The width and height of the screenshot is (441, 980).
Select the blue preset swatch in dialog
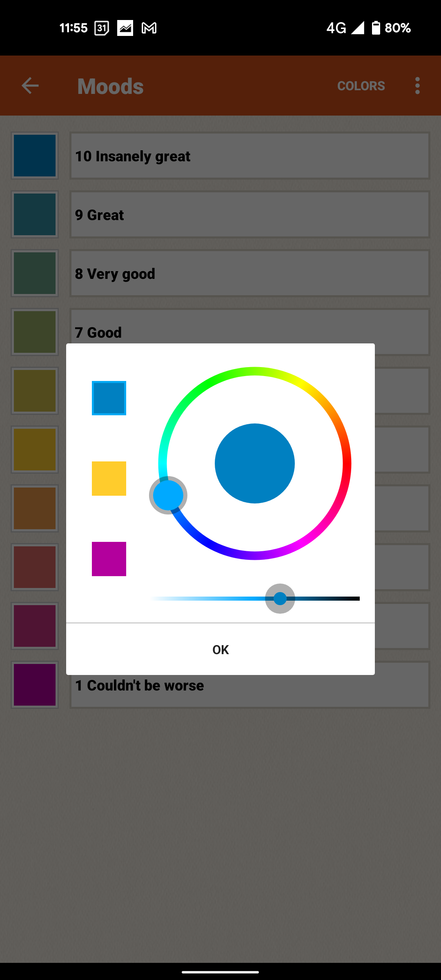pyautogui.click(x=109, y=398)
